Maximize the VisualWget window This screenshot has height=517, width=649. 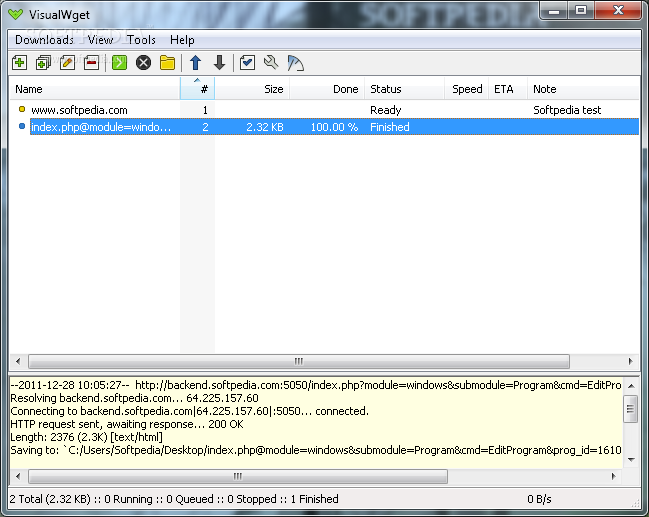(581, 10)
